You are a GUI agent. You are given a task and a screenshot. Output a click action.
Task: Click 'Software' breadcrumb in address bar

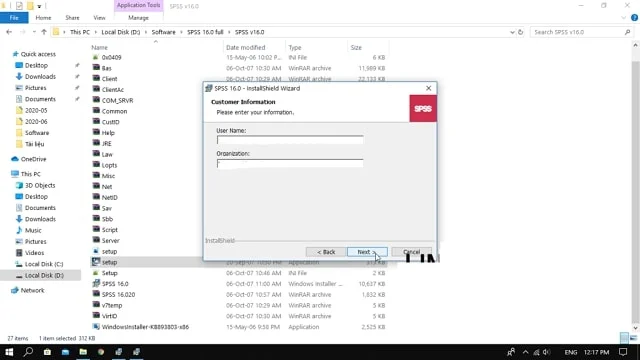tap(163, 32)
